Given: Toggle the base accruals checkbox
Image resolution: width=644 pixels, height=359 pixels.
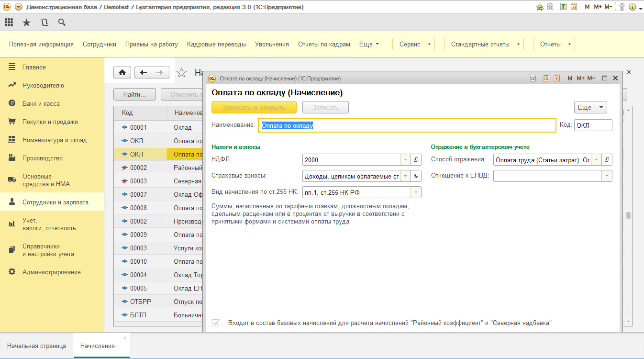Looking at the screenshot, I should pos(216,323).
